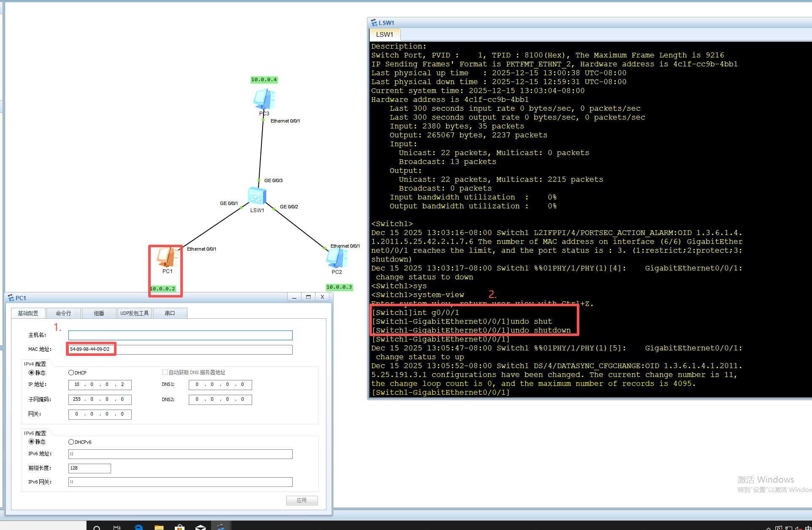This screenshot has width=812, height=530.
Task: Open the UDP发包工具 tab
Action: pos(134,313)
